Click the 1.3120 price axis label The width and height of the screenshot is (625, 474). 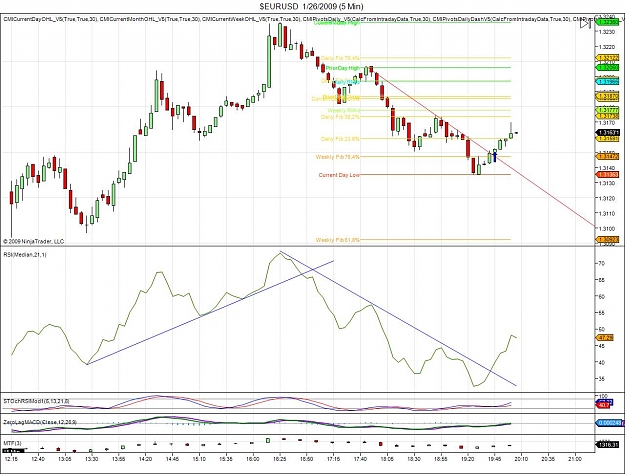607,198
